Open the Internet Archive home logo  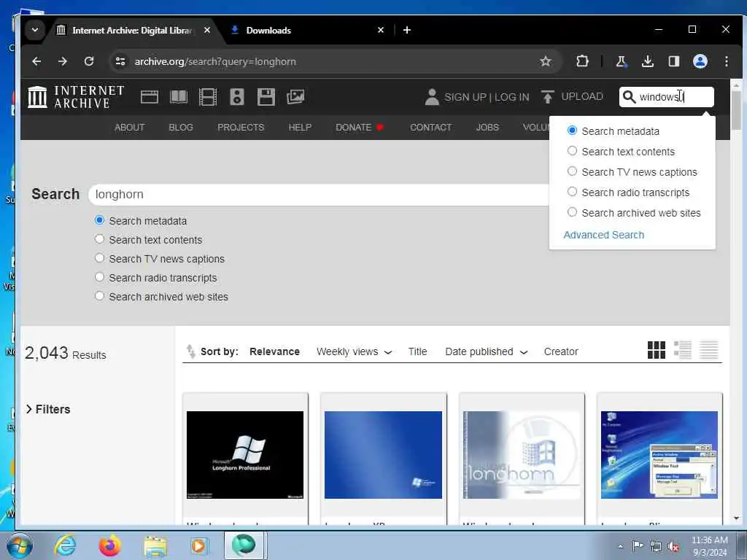click(x=76, y=97)
